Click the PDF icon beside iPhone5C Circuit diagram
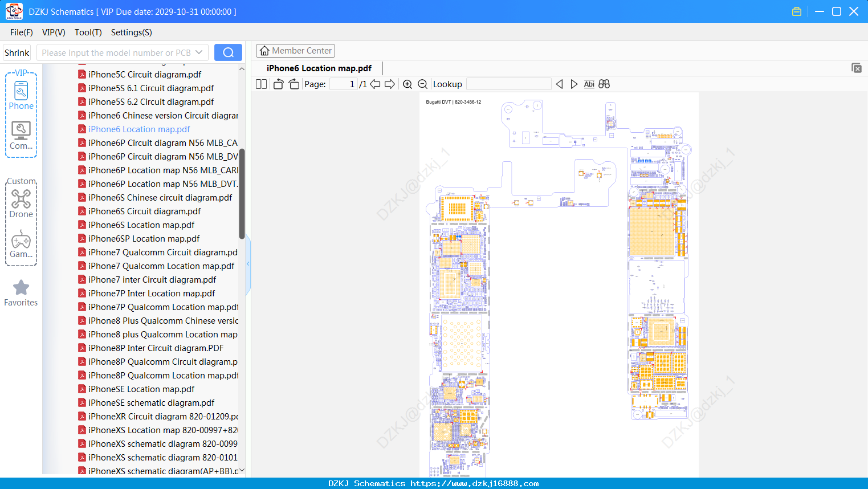Image resolution: width=868 pixels, height=489 pixels. pyautogui.click(x=82, y=74)
